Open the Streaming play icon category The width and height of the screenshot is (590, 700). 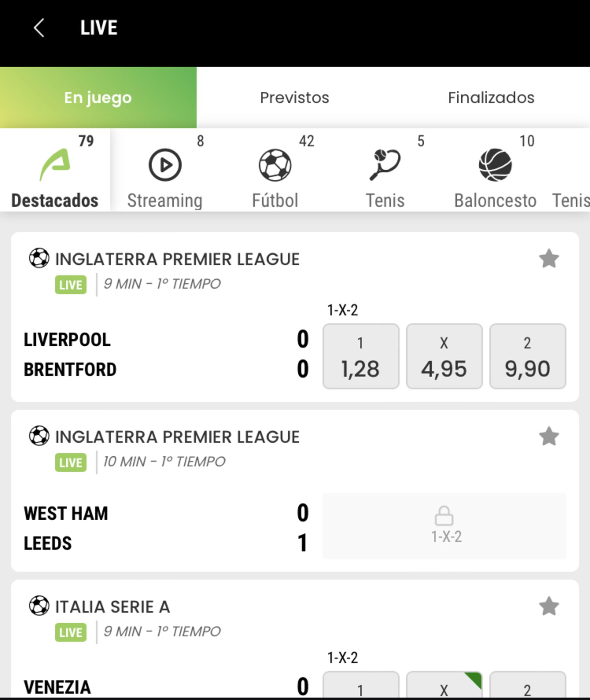(x=165, y=165)
